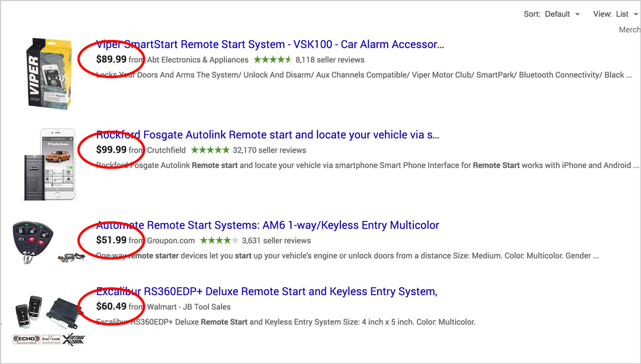641x364 pixels.
Task: Open Excalibur RS360EDP+ Deluxe Remote Start link
Action: click(x=267, y=291)
